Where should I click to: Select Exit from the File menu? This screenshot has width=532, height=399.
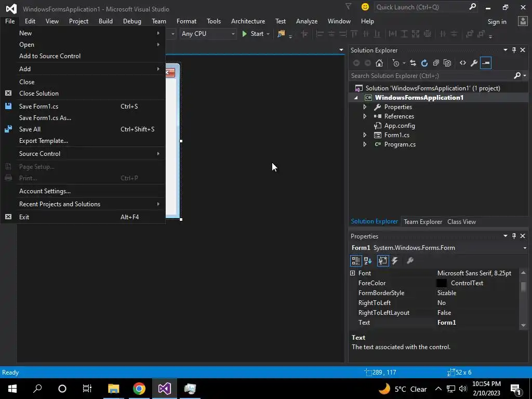pos(83,217)
